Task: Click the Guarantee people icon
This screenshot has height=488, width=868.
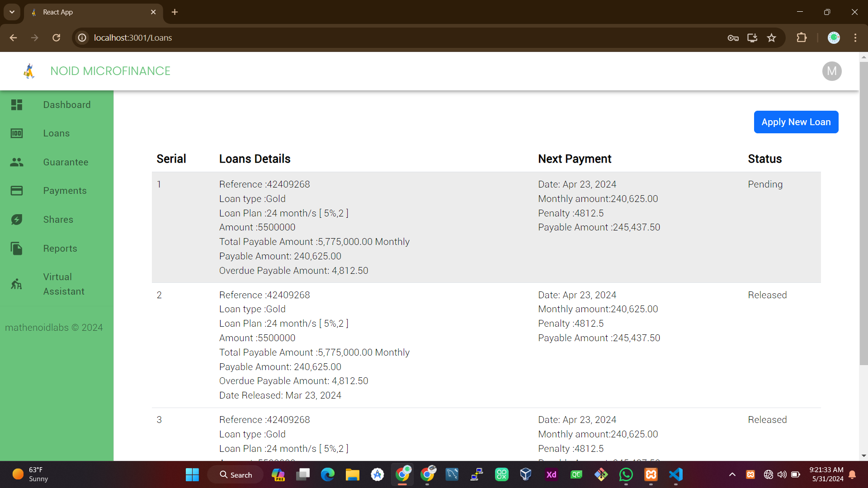Action: pyautogui.click(x=17, y=162)
